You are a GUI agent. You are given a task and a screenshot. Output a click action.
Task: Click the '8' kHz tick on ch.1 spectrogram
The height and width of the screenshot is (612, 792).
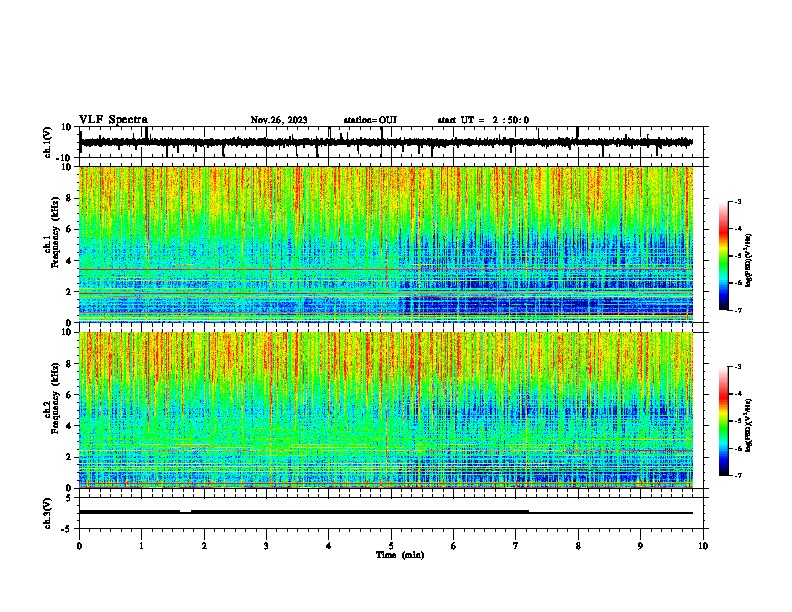[71, 198]
